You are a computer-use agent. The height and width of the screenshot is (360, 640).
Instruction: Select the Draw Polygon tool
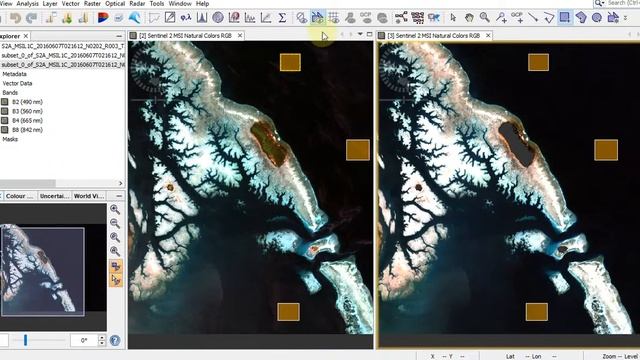click(581, 18)
